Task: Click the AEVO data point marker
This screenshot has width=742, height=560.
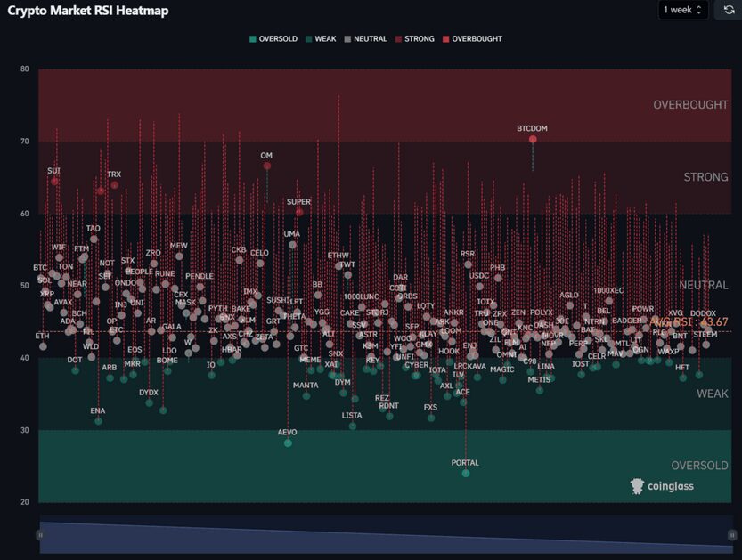Action: (x=288, y=442)
